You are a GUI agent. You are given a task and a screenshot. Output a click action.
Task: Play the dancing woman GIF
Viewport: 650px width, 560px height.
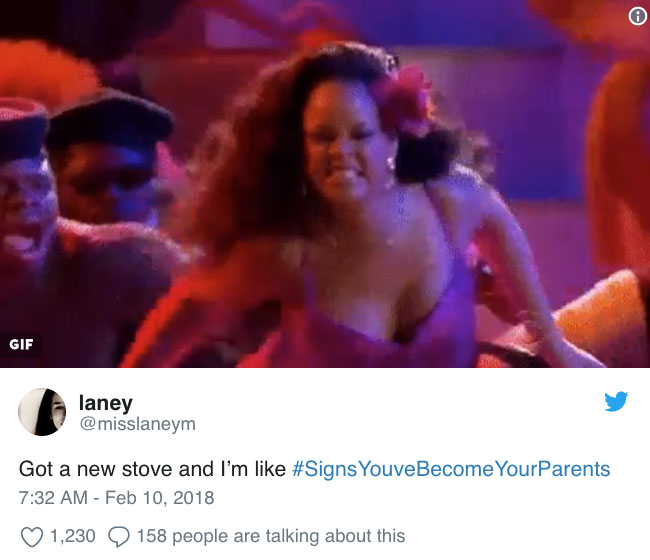tap(325, 184)
